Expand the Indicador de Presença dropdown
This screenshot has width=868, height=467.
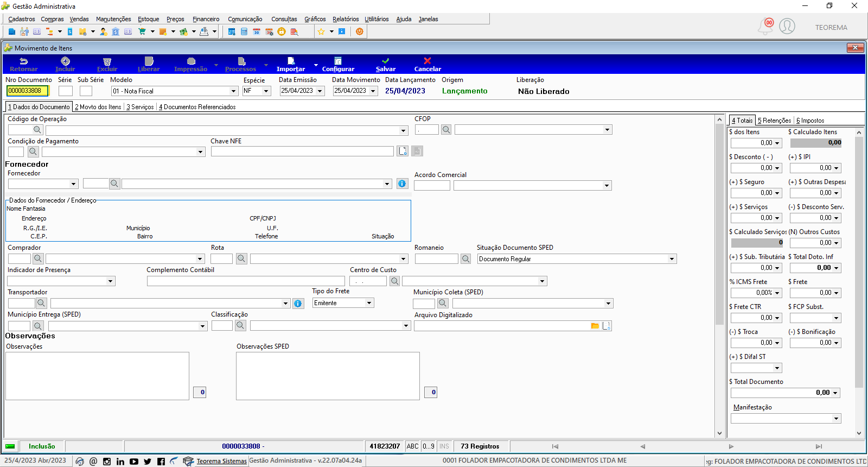[x=111, y=281]
